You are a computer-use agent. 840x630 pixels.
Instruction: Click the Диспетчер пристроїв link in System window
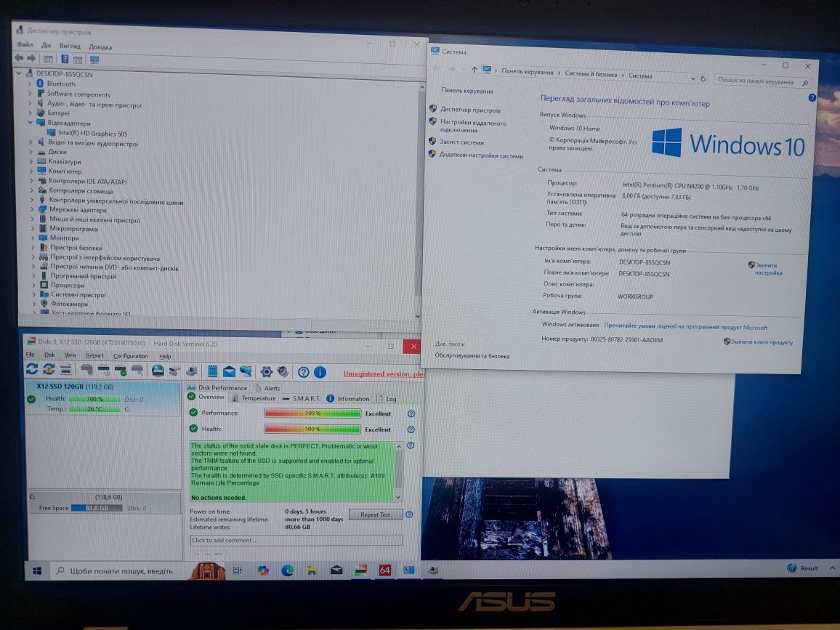[470, 110]
